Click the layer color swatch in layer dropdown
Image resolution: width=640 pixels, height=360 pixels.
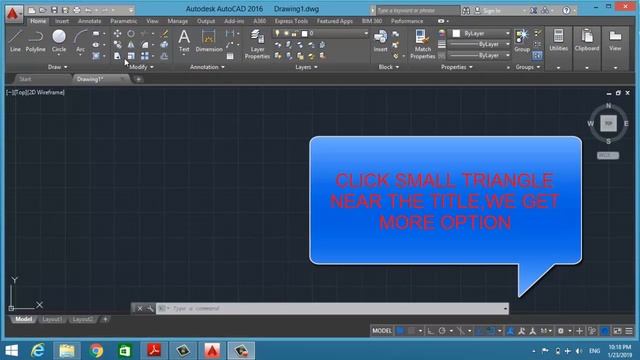304,33
